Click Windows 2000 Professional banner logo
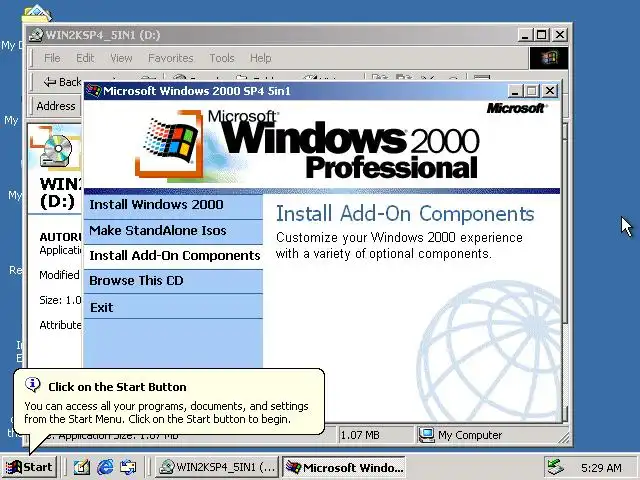 [307, 145]
